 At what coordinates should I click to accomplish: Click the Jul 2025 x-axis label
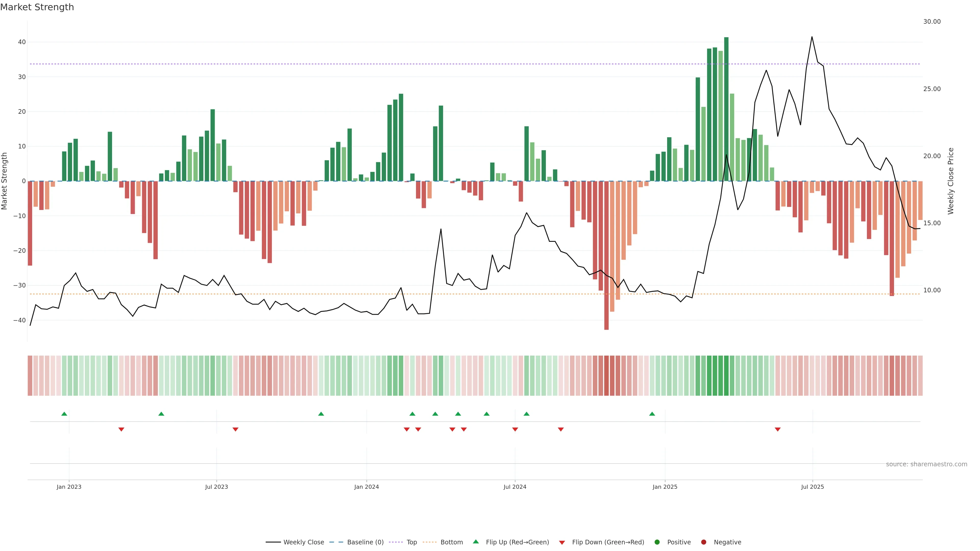click(x=812, y=487)
